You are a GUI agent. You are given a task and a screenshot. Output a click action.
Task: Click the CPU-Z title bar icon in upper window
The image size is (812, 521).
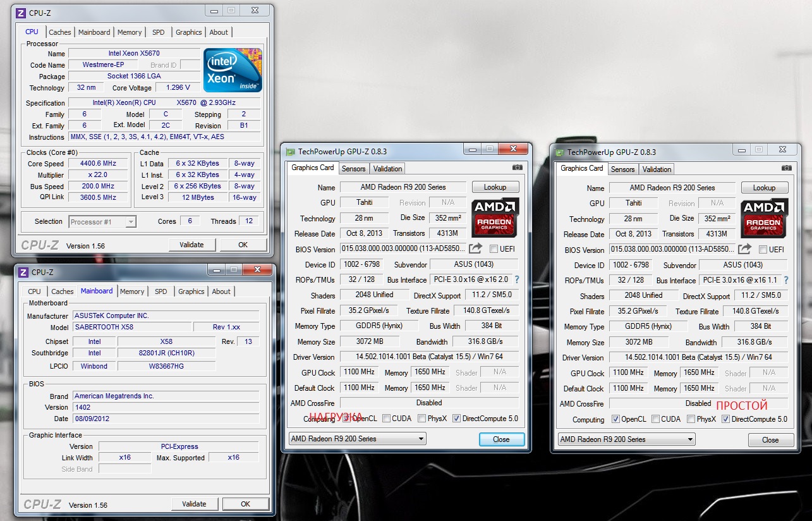pyautogui.click(x=21, y=12)
